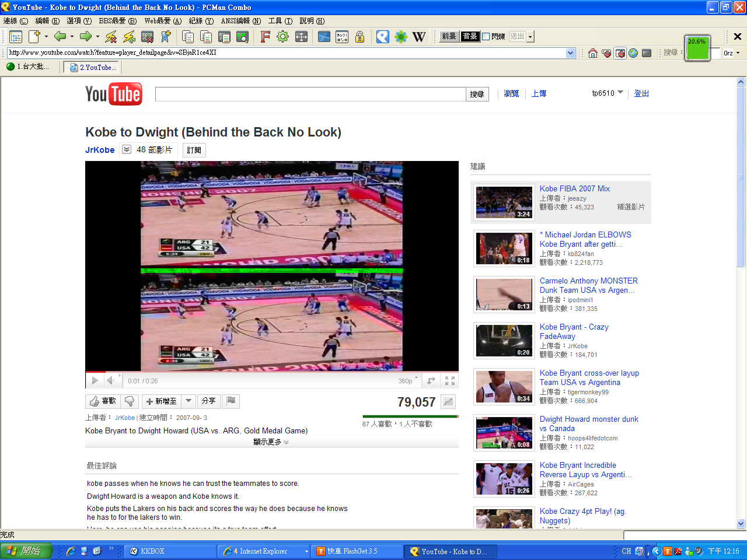Select the 背景 background toggle
This screenshot has height=560, width=747.
point(470,36)
